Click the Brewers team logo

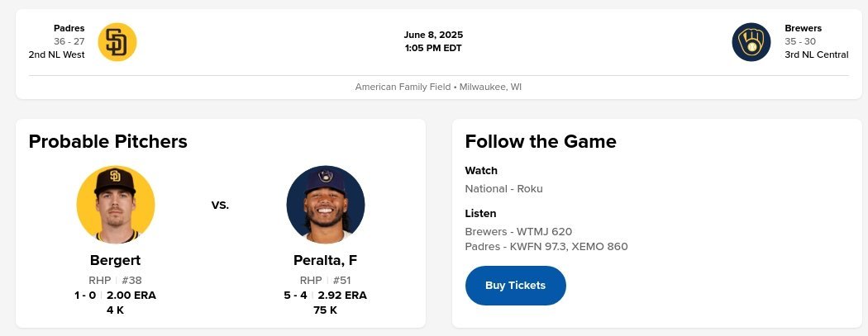751,42
